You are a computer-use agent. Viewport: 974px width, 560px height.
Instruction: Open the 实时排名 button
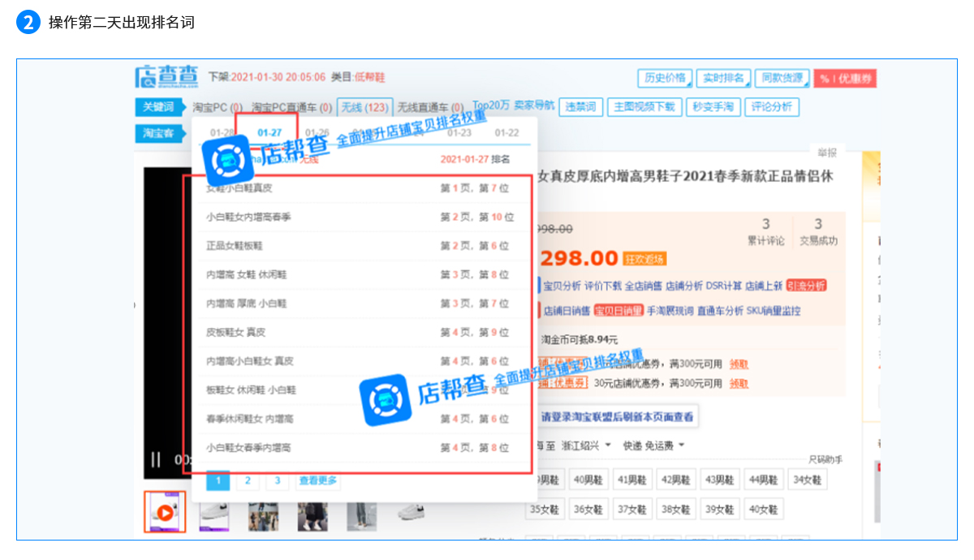pos(724,78)
